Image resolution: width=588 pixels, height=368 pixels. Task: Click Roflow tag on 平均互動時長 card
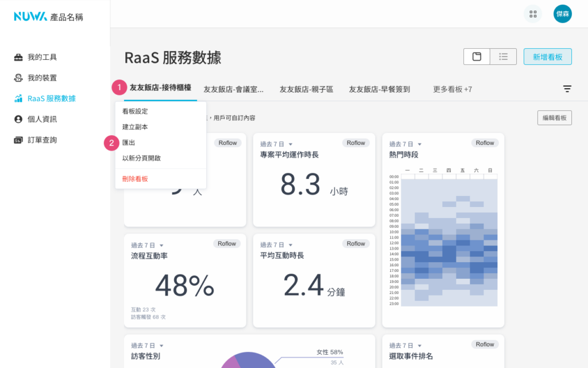pyautogui.click(x=355, y=244)
